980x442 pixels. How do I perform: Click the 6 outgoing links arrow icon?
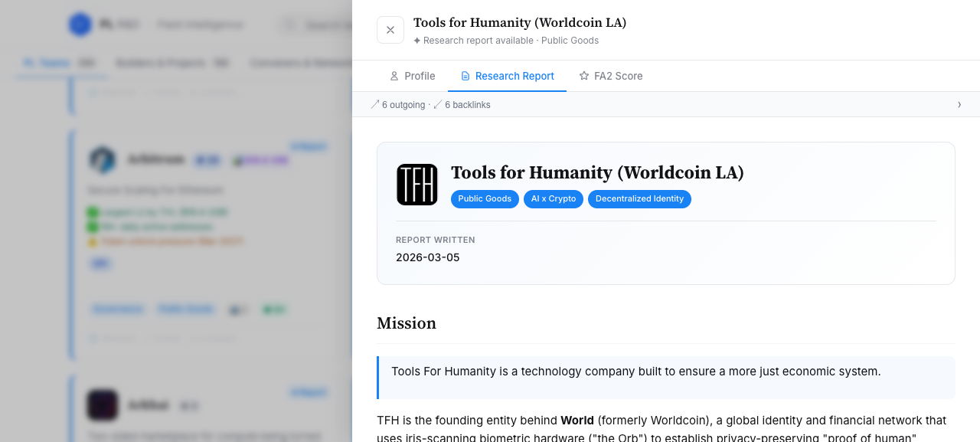[375, 104]
